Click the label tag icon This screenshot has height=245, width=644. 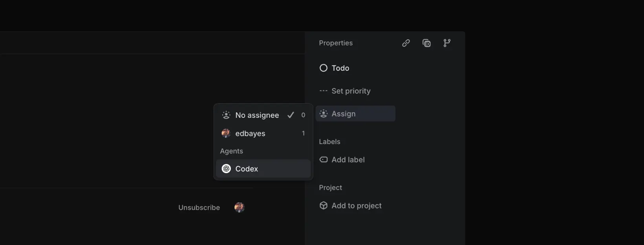(x=323, y=160)
